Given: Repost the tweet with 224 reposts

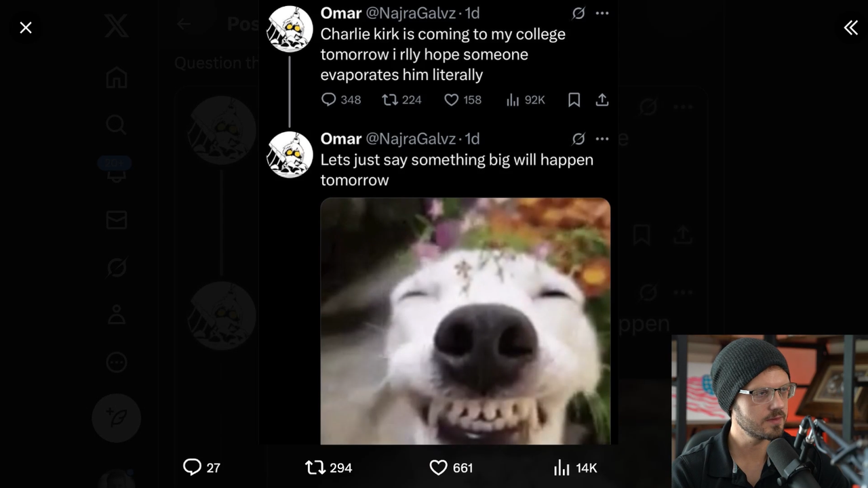Looking at the screenshot, I should pos(401,100).
